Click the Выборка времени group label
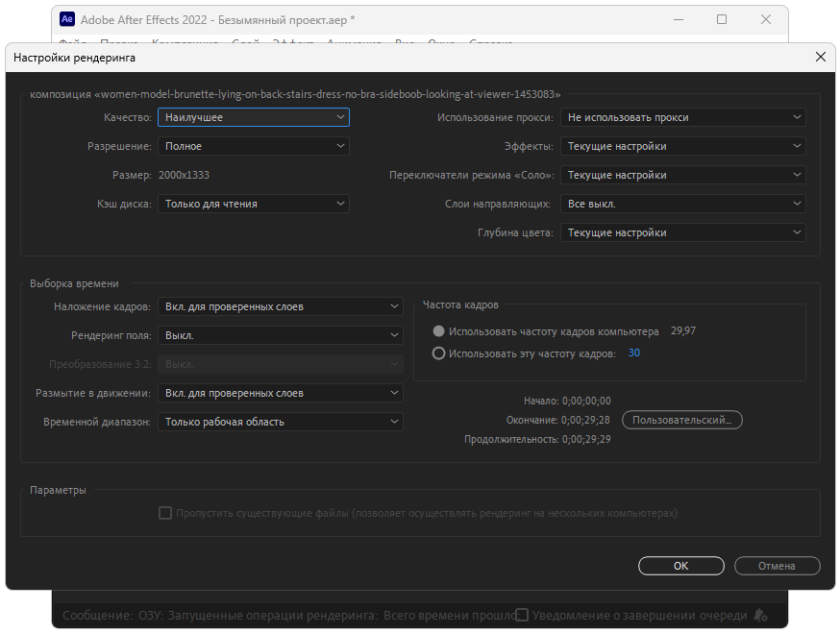The image size is (840, 633). tap(74, 283)
